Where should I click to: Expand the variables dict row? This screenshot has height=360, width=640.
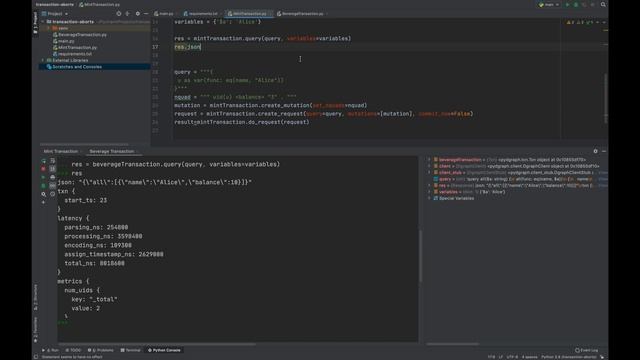[x=429, y=192]
